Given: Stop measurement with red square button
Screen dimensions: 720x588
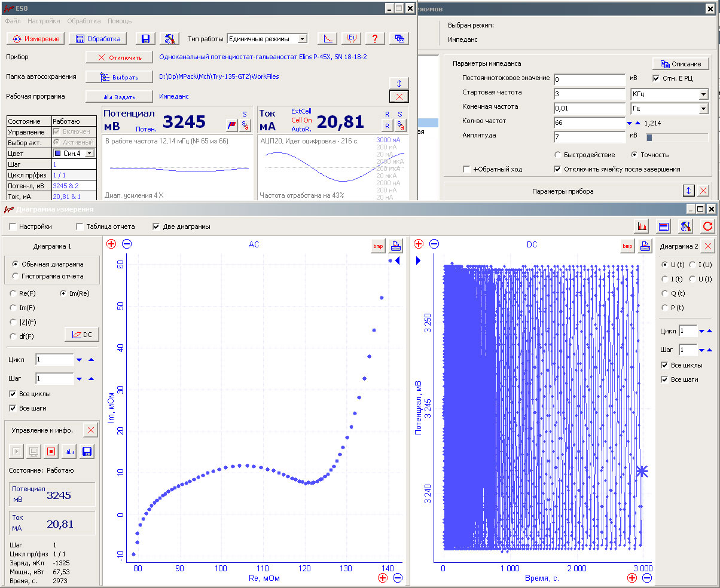Looking at the screenshot, I should pos(51,451).
